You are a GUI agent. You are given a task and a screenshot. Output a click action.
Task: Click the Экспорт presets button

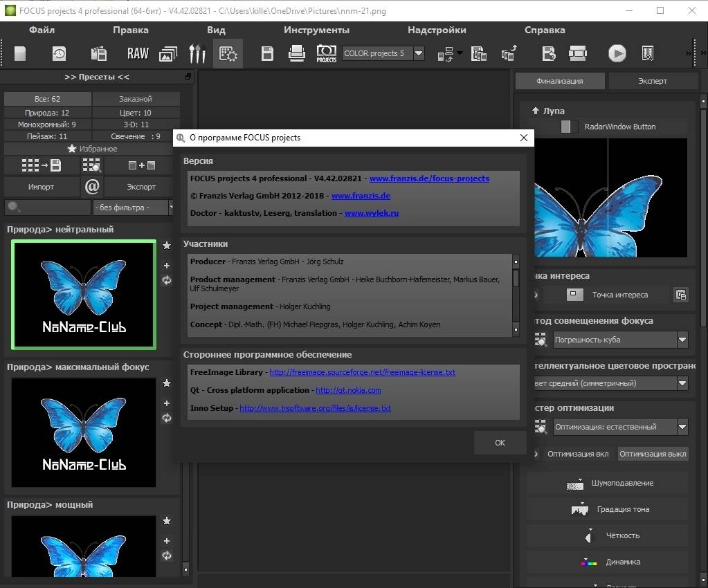click(141, 187)
